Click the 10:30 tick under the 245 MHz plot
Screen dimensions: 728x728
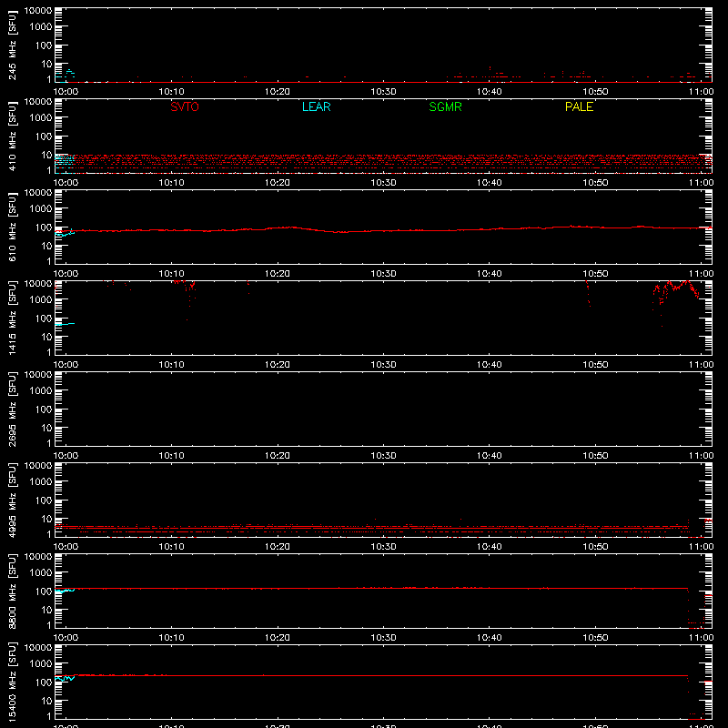[x=383, y=92]
